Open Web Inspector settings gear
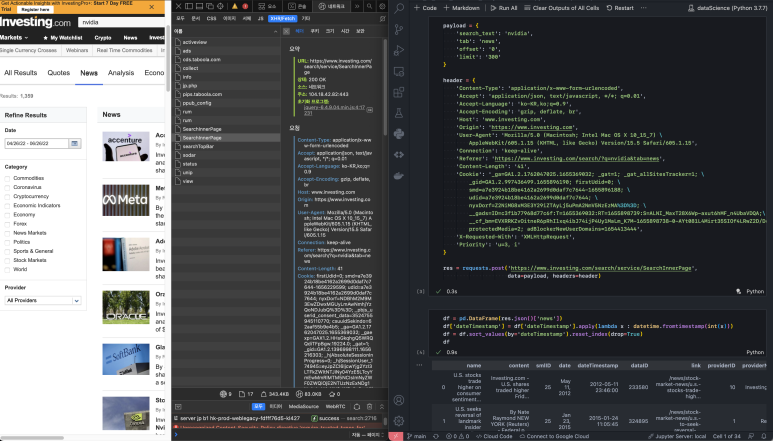 (382, 6)
